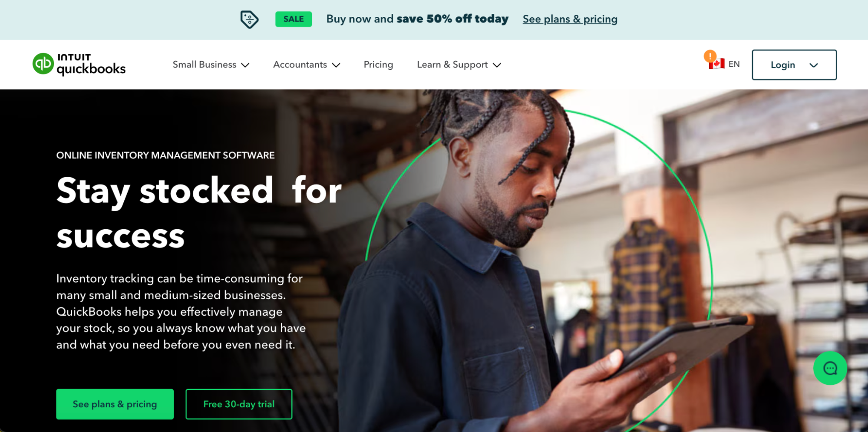This screenshot has height=432, width=868.
Task: Start the Free 30-day trial
Action: [x=239, y=404]
